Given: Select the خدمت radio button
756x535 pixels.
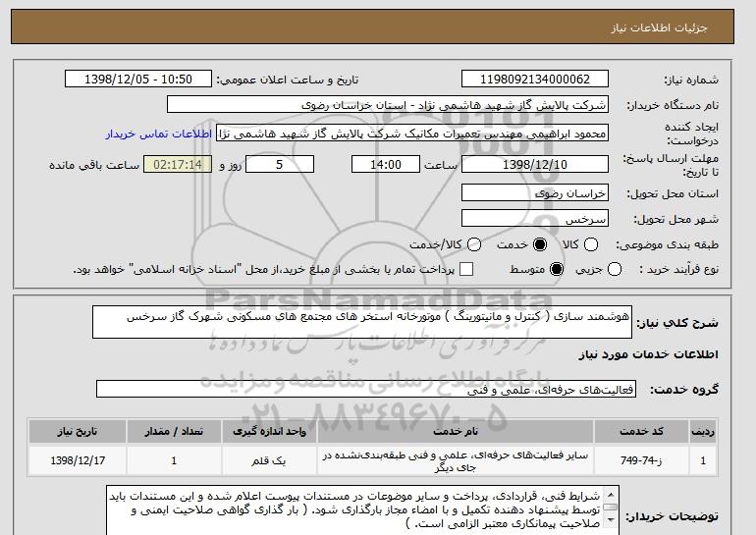Looking at the screenshot, I should (x=540, y=244).
